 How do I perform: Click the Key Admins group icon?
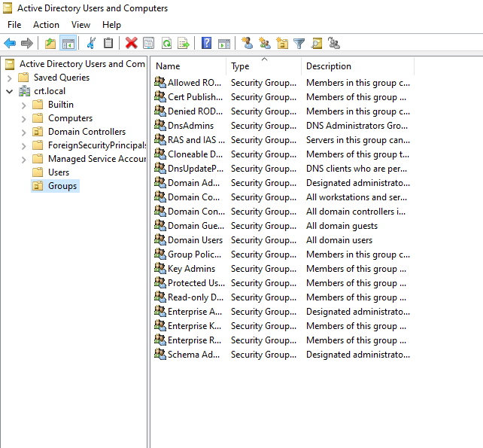point(160,268)
